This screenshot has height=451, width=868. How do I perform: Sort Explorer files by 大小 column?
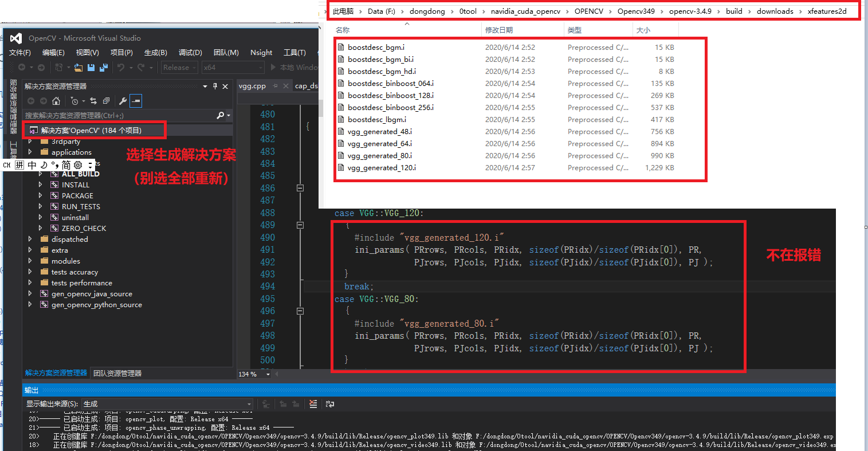[x=643, y=30]
